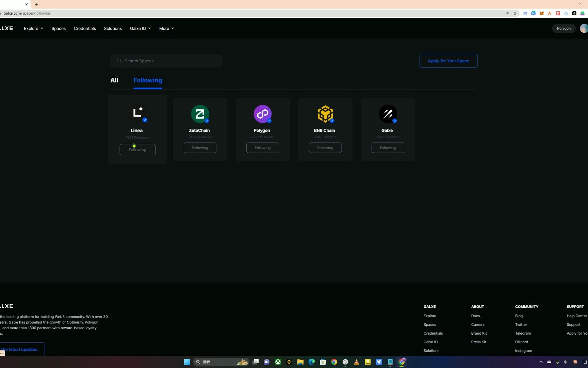
Task: Click the Windows taskbar search box
Action: [x=221, y=362]
